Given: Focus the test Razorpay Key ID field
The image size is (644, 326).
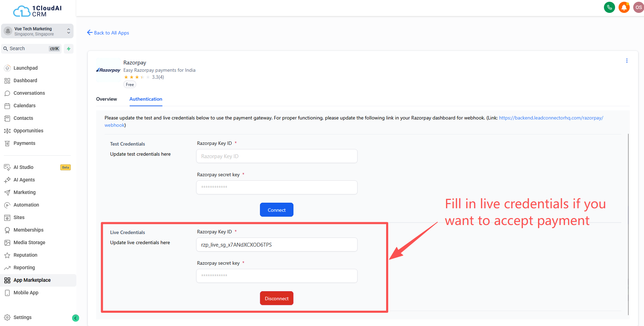Looking at the screenshot, I should (277, 156).
